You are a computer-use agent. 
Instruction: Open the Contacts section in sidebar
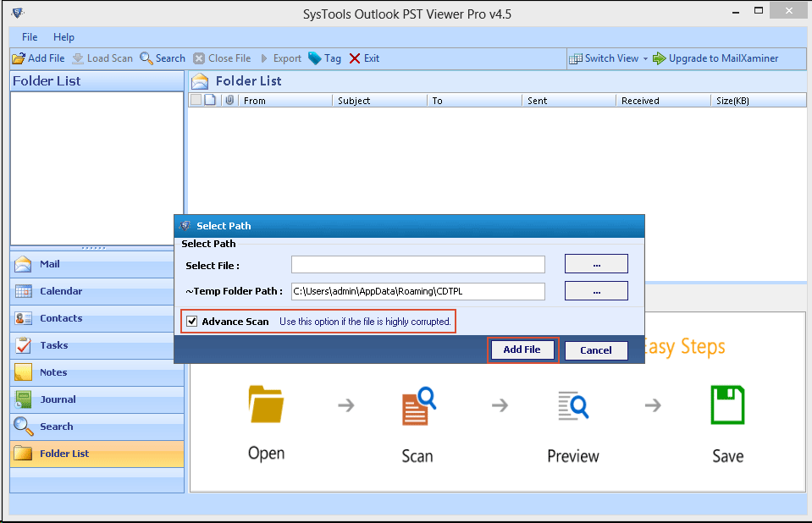97,318
